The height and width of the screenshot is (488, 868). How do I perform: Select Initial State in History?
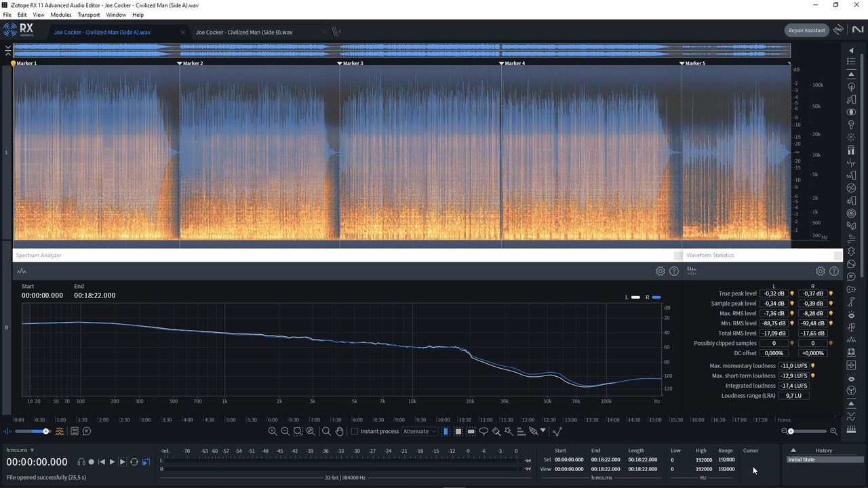[823, 460]
